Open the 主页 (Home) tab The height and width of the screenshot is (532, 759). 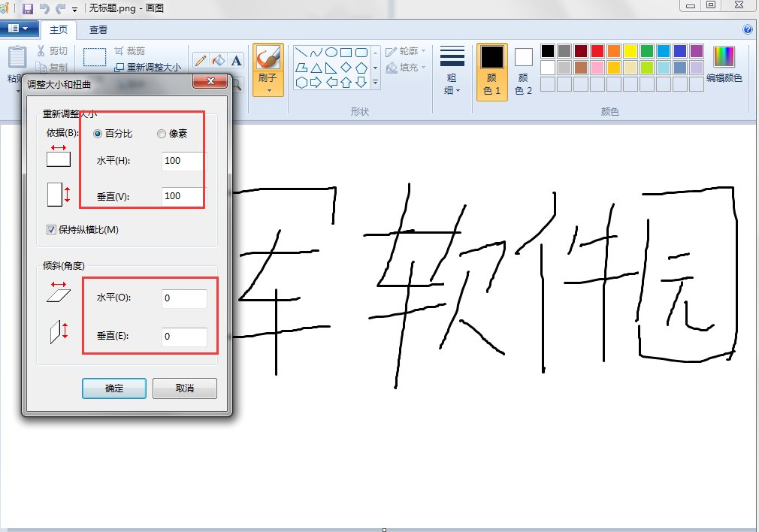coord(59,30)
